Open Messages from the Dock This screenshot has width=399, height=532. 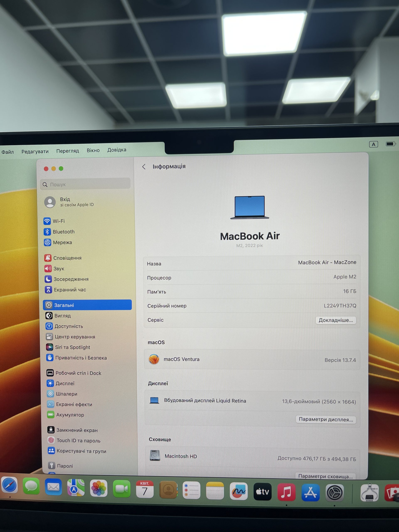[x=31, y=486]
